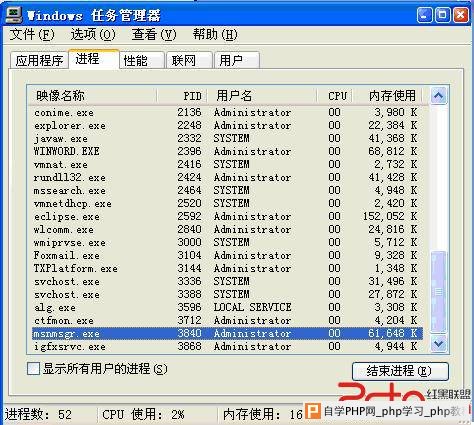Select the explorer.exe process row

pyautogui.click(x=227, y=125)
